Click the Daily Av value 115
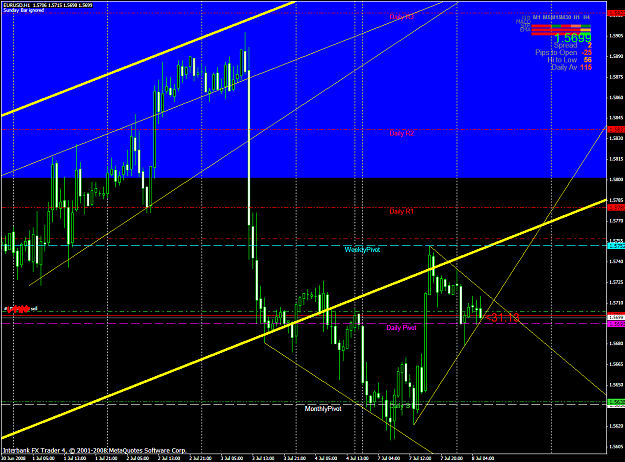 [x=586, y=67]
